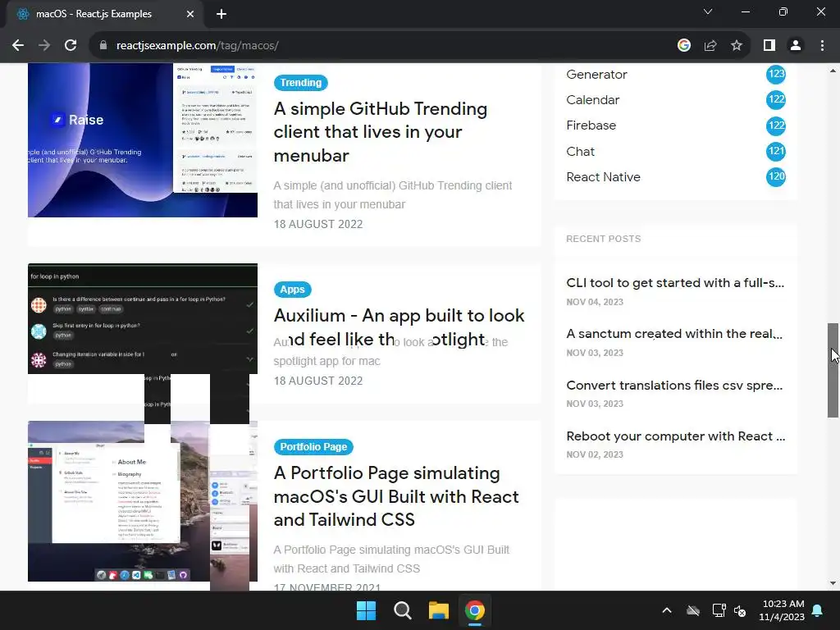Open GitHub Trending client article title
Viewport: 840px width, 630px height.
pyautogui.click(x=381, y=132)
